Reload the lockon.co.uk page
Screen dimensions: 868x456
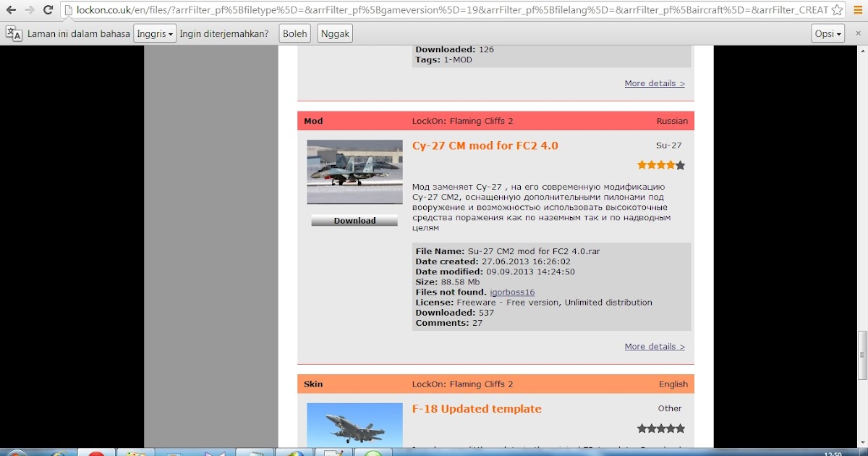[48, 10]
